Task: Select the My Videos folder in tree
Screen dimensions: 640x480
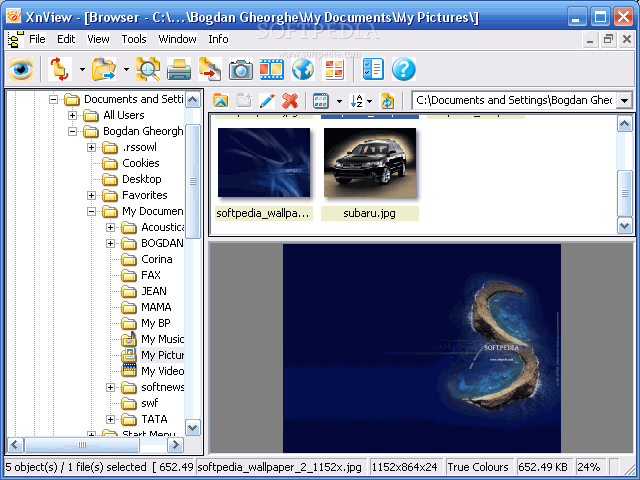Action: coord(162,371)
